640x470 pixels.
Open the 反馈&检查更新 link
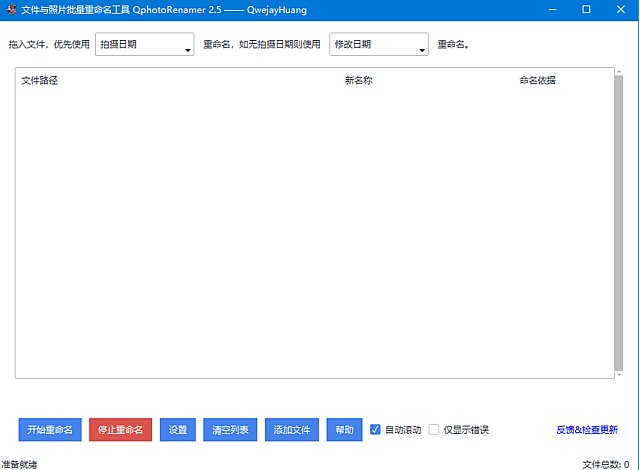(x=587, y=430)
